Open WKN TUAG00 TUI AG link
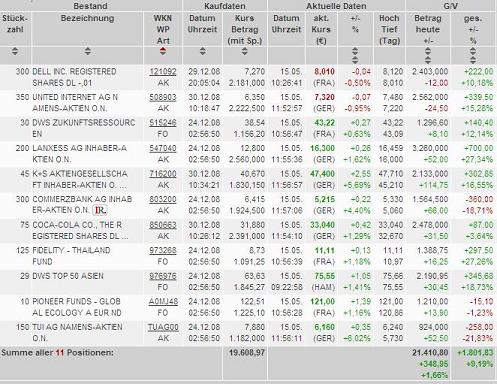The width and height of the screenshot is (497, 384). (x=163, y=327)
